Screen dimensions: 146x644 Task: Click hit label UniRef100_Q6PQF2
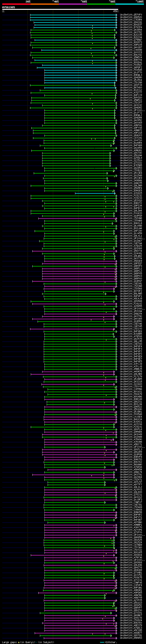click(x=131, y=67)
